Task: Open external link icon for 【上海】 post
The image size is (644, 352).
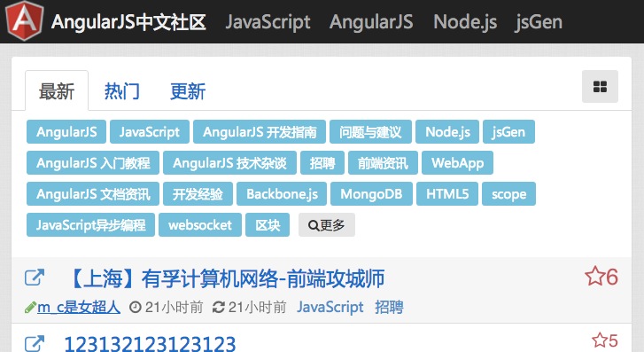Action: point(34,278)
